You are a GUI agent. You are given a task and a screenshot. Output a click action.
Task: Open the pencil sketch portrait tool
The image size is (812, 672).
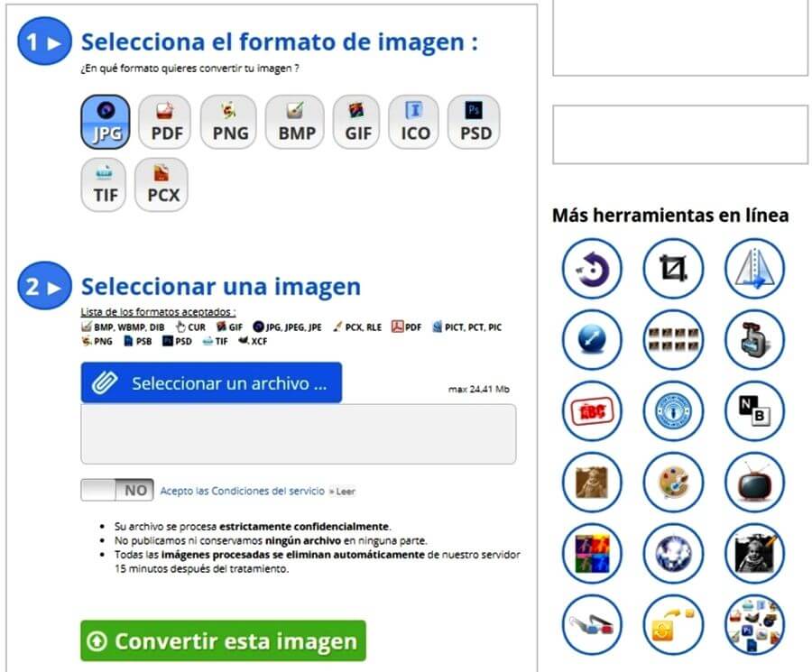(754, 554)
